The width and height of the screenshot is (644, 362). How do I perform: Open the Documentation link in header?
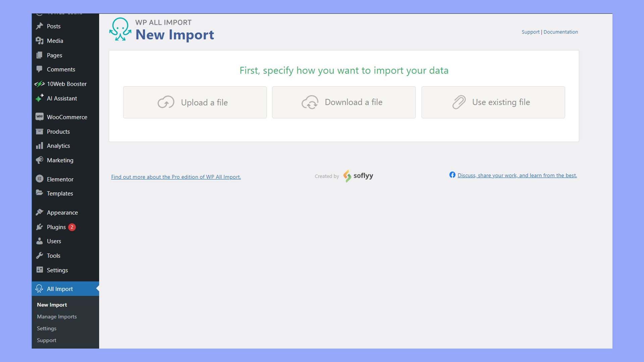(560, 32)
